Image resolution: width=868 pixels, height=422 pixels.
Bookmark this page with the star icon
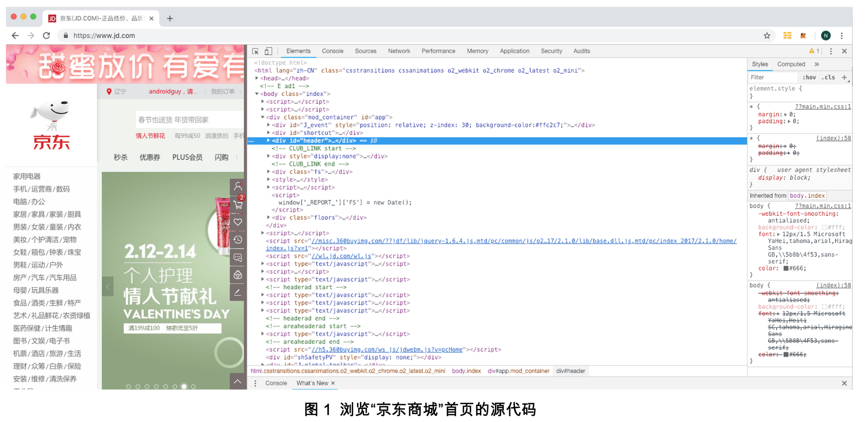[x=767, y=35]
